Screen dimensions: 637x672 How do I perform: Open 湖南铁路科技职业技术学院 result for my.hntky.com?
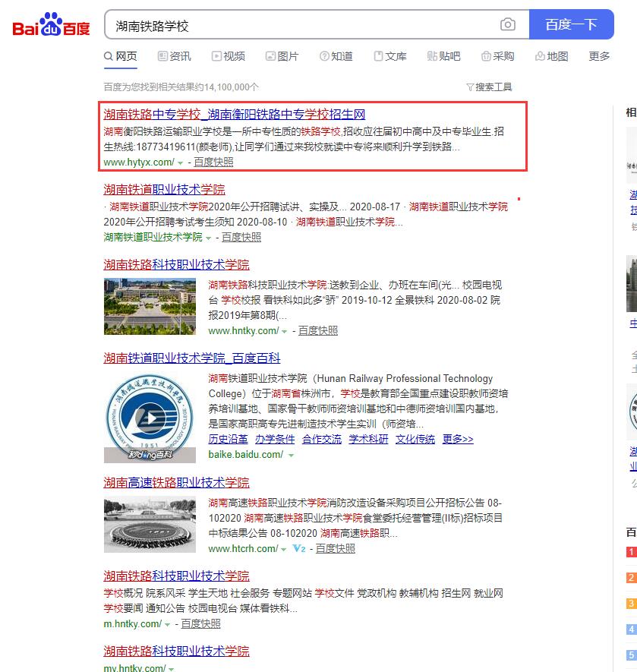point(176,651)
